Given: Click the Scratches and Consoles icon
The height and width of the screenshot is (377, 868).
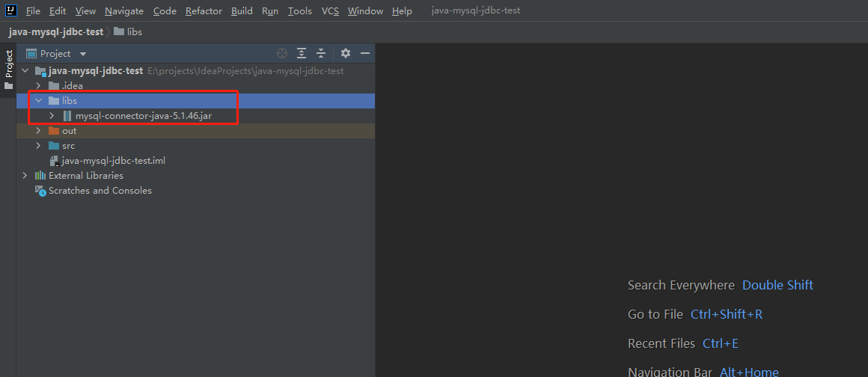Looking at the screenshot, I should [40, 191].
